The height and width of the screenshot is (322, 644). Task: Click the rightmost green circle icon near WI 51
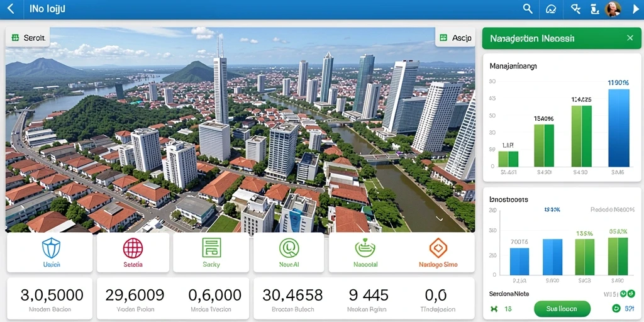tap(631, 294)
